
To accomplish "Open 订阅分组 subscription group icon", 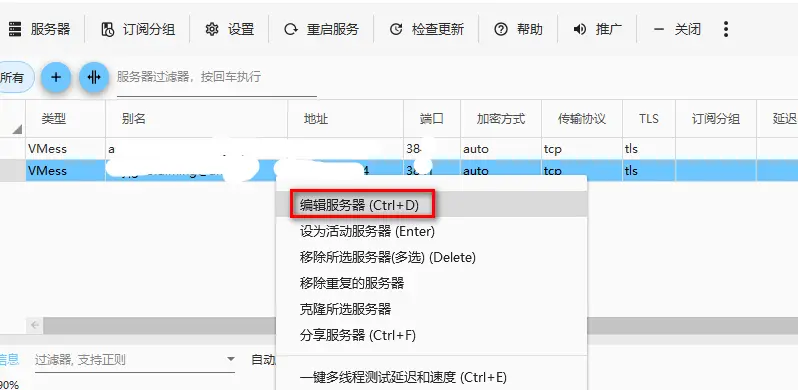I will (108, 30).
